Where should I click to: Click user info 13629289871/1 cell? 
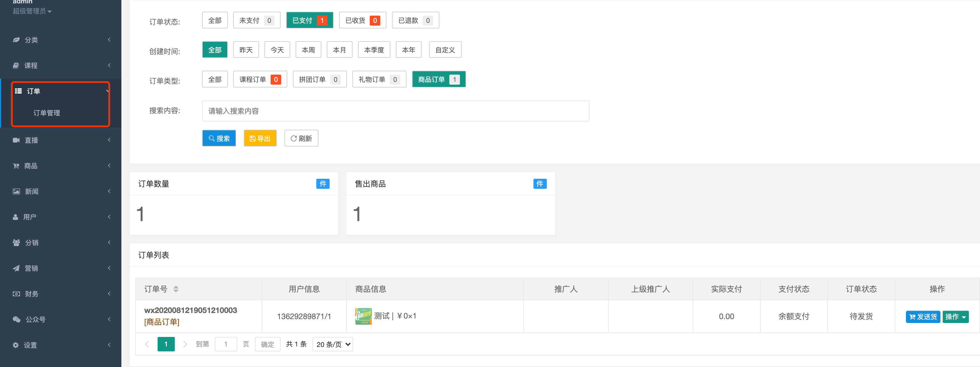pos(304,316)
